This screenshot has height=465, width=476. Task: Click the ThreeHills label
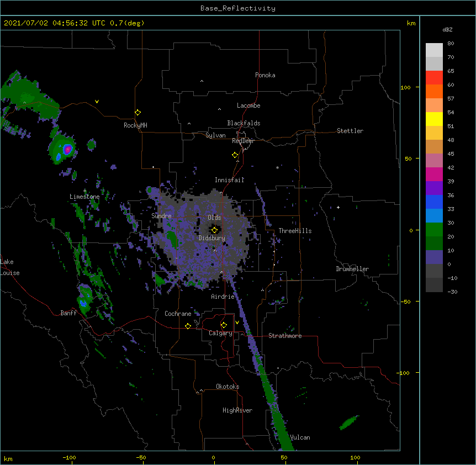295,231
